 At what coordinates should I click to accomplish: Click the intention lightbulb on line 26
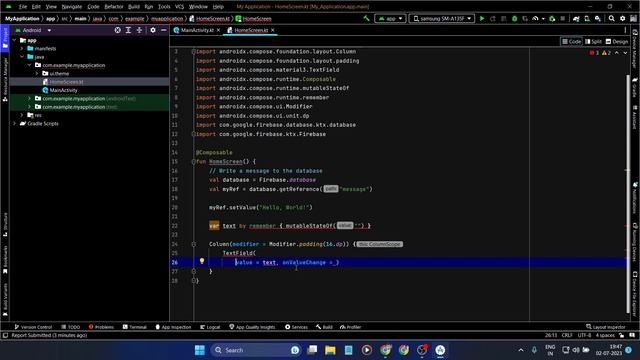(202, 261)
